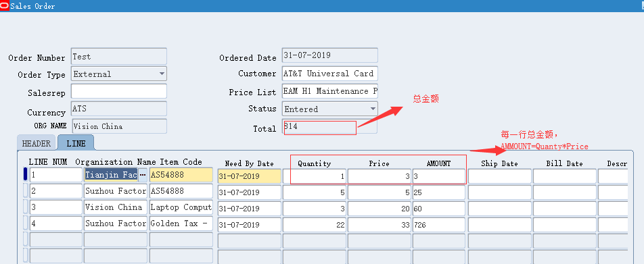Click the ORG NAME field Vision China
Screen dimensions: 644x264
(x=119, y=126)
